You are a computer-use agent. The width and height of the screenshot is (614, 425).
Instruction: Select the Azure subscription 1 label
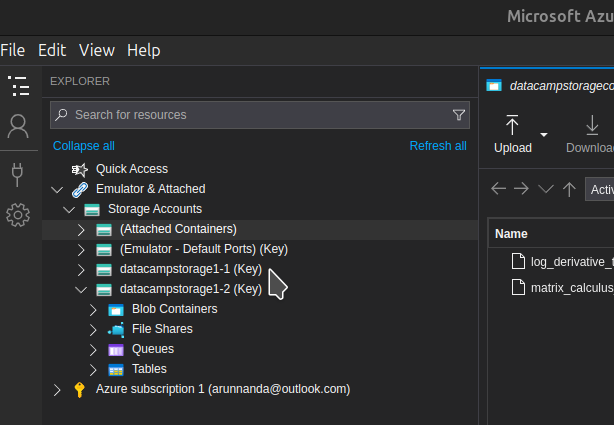coord(223,389)
